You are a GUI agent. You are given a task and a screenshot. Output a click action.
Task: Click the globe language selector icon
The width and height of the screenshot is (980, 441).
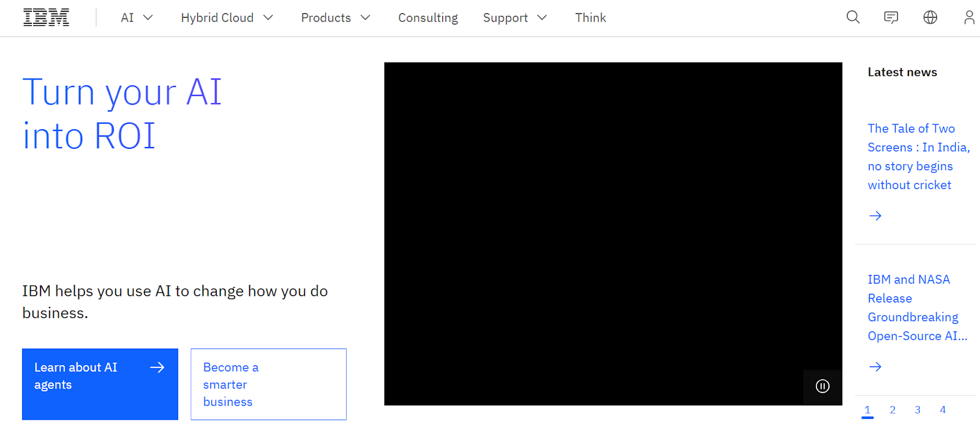[x=930, y=18]
